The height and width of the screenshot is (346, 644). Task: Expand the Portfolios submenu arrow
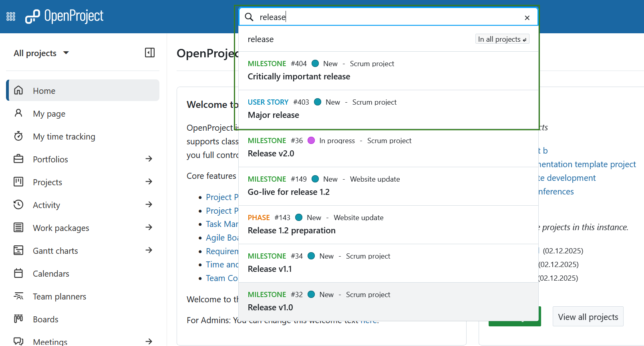pyautogui.click(x=149, y=159)
